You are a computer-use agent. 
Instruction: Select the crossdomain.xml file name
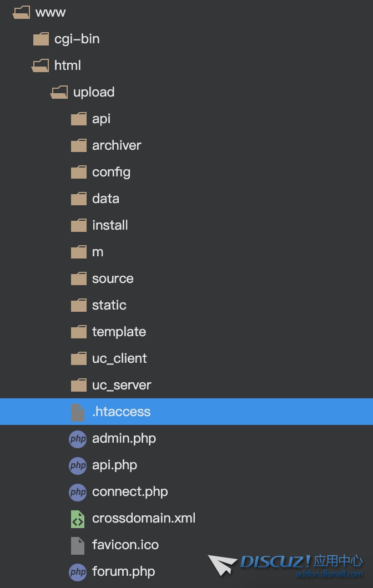click(144, 518)
